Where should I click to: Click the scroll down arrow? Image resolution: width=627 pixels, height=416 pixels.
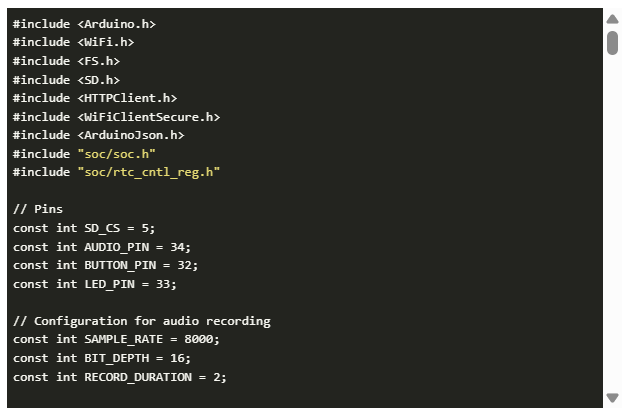[x=612, y=398]
